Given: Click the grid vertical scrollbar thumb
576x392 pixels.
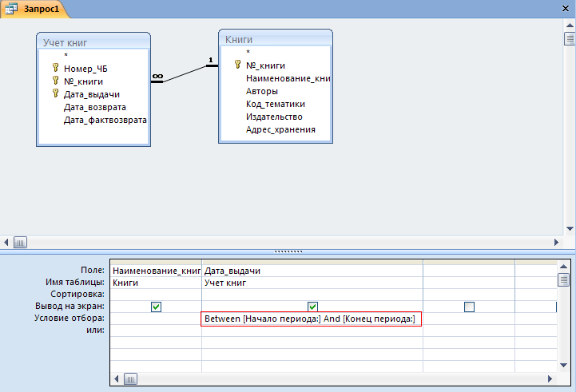Looking at the screenshot, I should 563,279.
